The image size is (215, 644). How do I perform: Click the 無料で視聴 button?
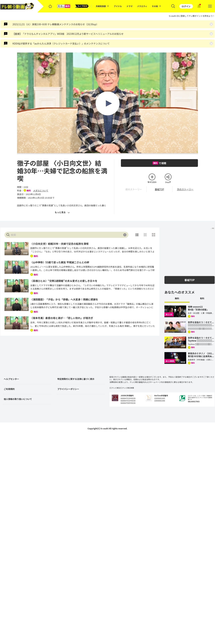pos(159,163)
